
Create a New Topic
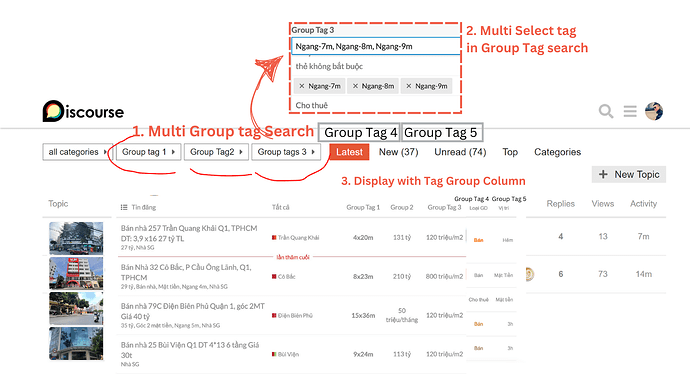coord(629,174)
